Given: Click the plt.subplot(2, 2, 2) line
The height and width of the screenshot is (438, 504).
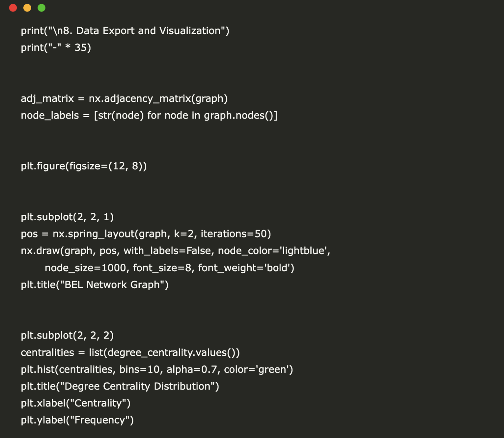Looking at the screenshot, I should pos(67,336).
